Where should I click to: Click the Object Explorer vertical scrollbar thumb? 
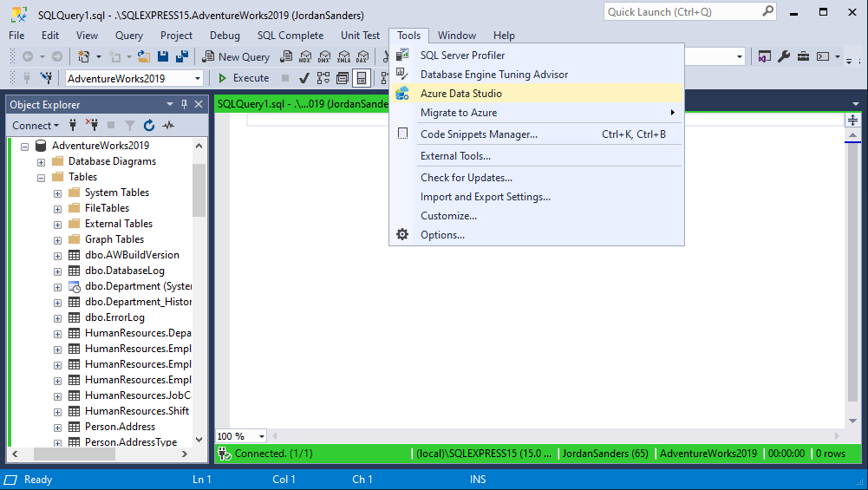pyautogui.click(x=199, y=189)
